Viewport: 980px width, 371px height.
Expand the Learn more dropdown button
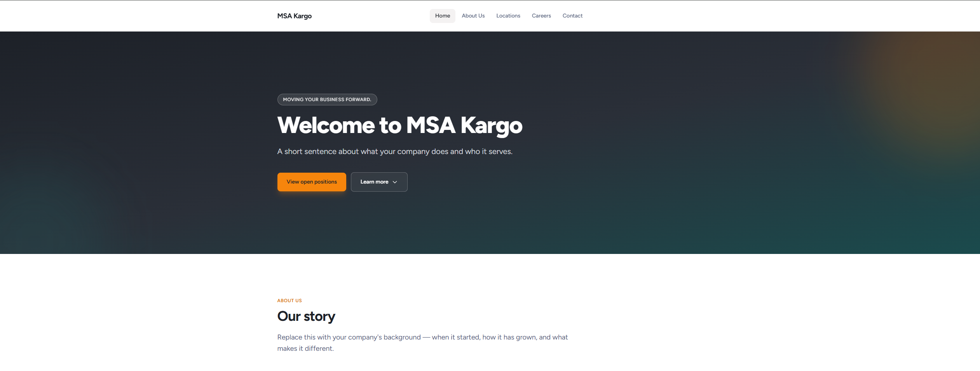[379, 182]
